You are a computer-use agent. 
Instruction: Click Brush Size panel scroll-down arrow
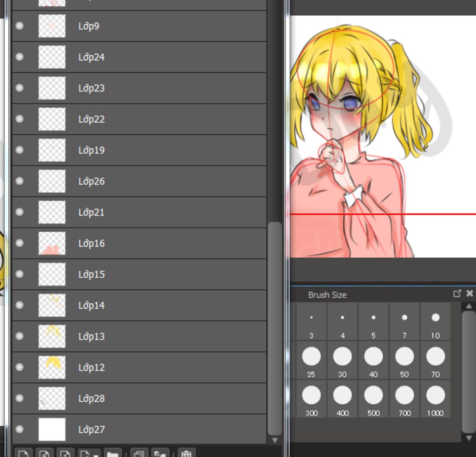click(469, 438)
